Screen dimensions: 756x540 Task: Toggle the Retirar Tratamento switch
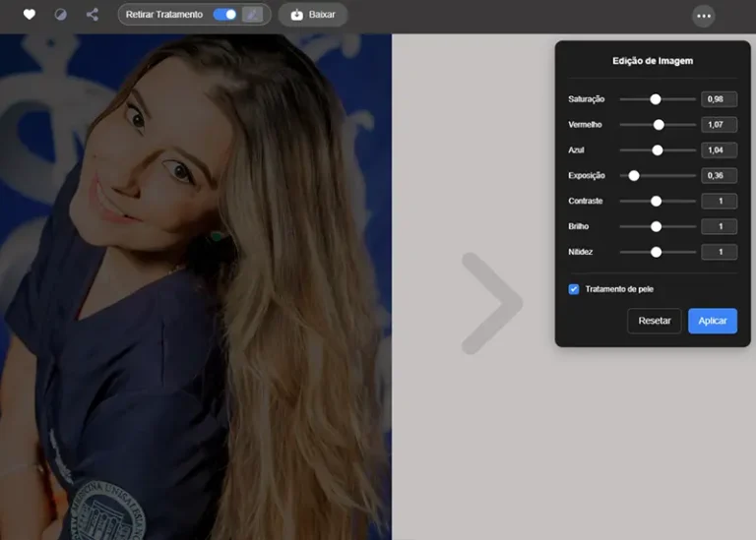coord(225,15)
